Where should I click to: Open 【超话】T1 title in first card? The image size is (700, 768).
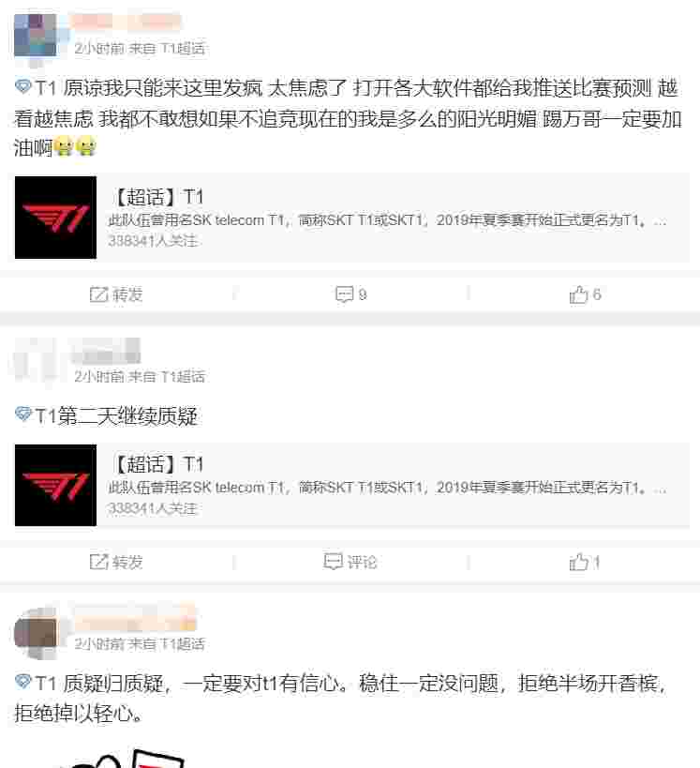(x=158, y=197)
